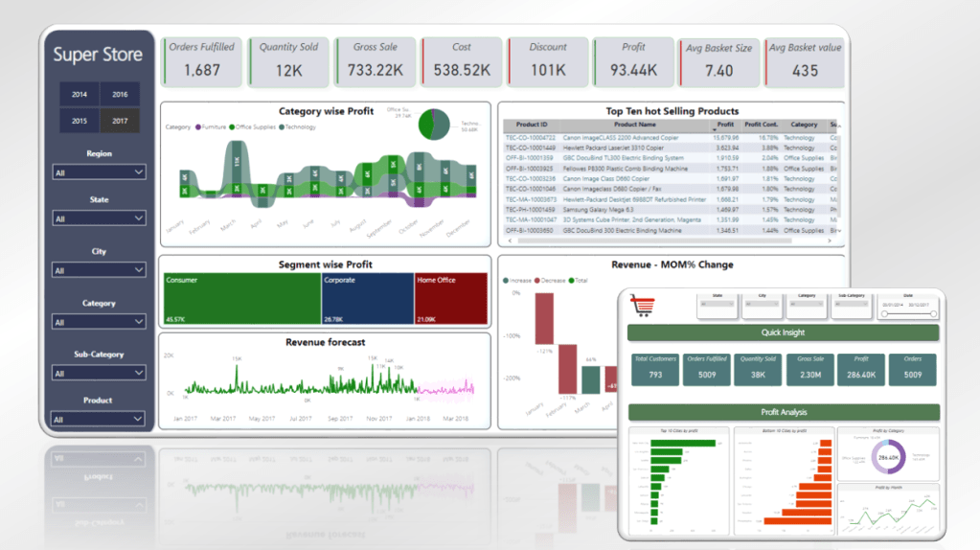
Task: Select the Consumer segment block
Action: click(240, 299)
